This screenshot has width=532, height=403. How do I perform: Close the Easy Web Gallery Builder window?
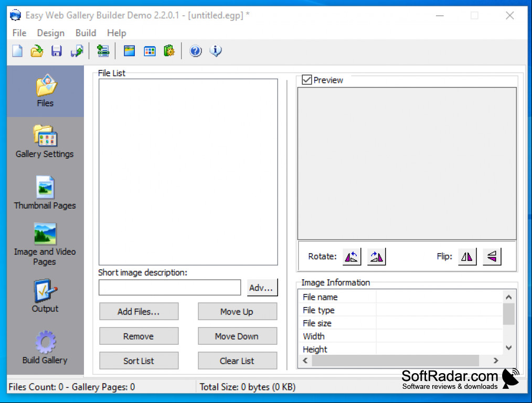coord(509,16)
